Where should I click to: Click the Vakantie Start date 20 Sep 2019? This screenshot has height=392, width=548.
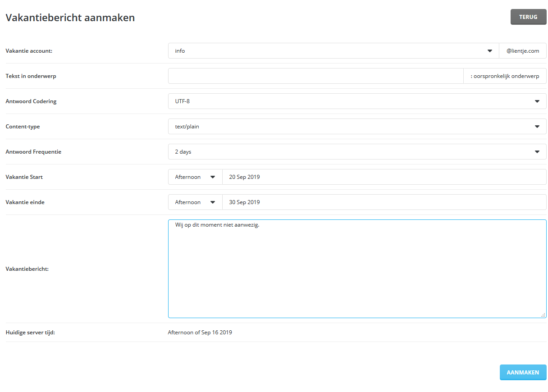384,177
